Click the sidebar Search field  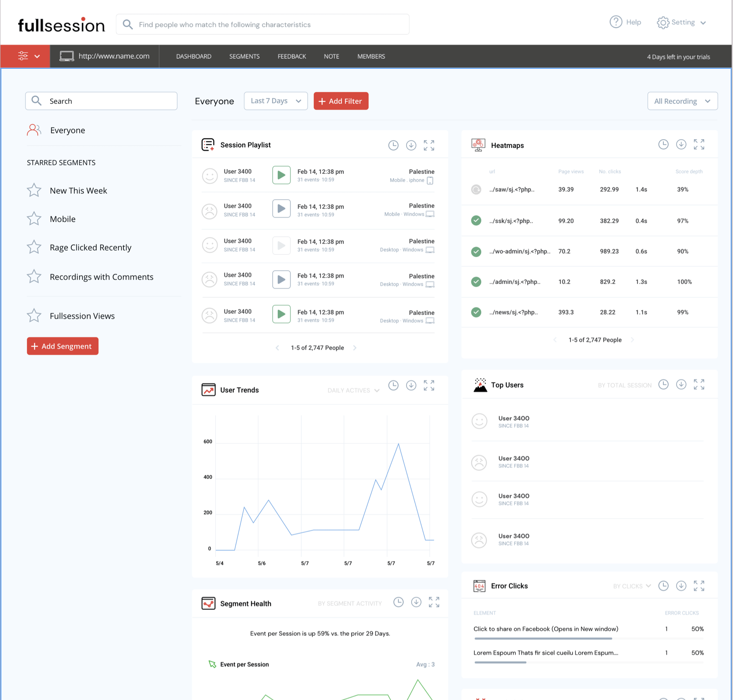[101, 101]
